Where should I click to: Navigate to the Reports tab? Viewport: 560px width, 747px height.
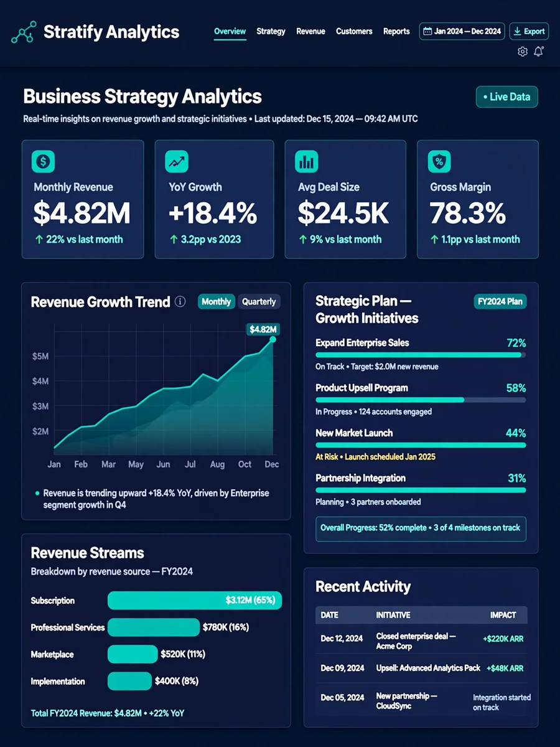click(396, 31)
